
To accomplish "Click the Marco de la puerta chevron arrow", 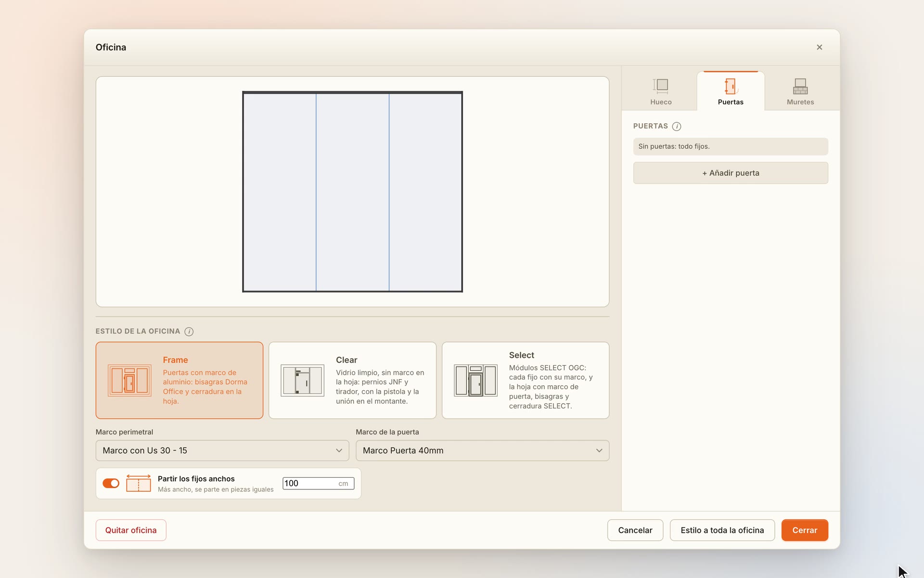I will 599,450.
